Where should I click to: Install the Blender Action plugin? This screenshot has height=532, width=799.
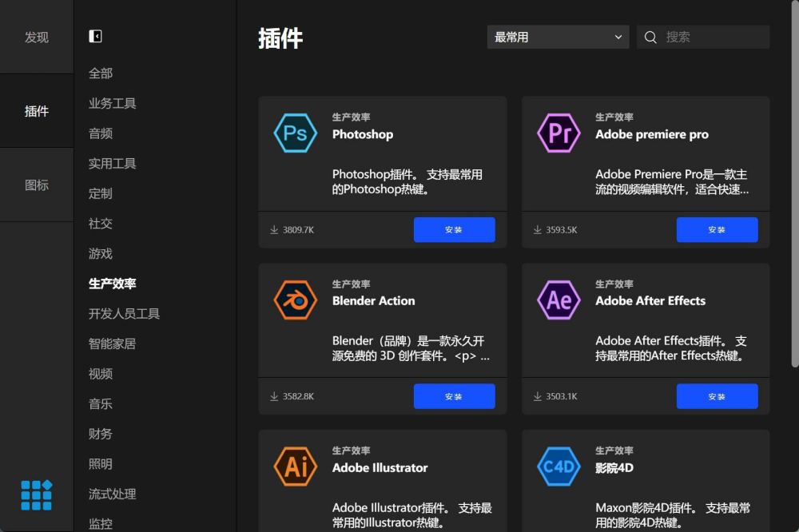pos(454,396)
